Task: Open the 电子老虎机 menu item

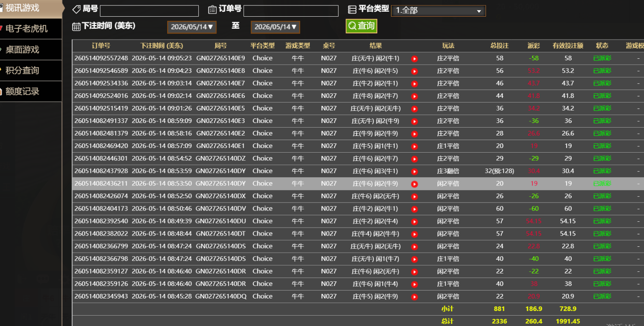Action: [30, 29]
